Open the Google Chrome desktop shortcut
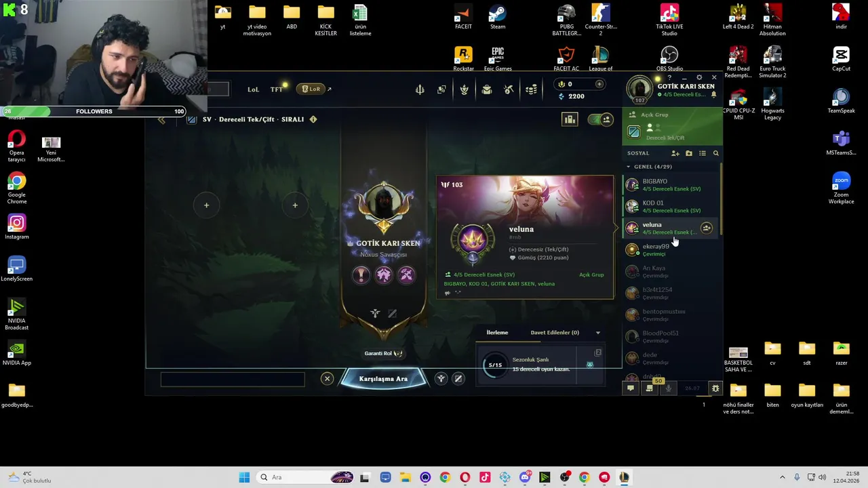 tap(17, 188)
